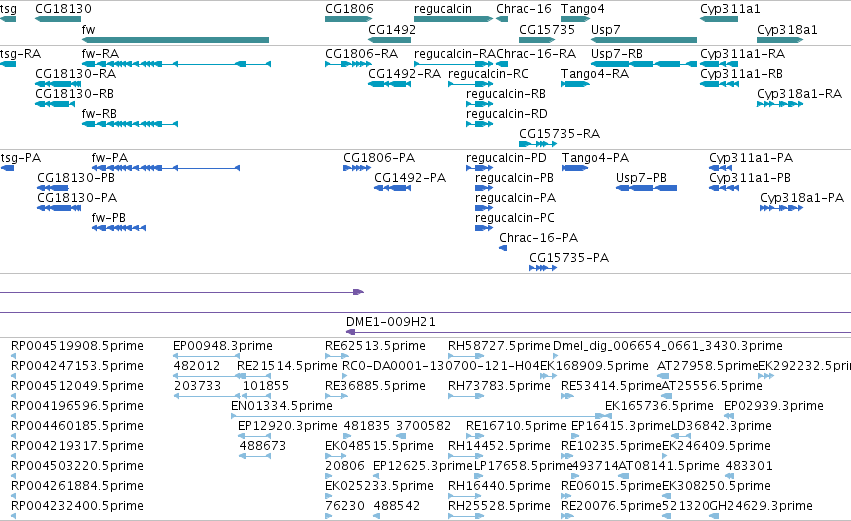
Task: Select the CG1492 gene bar
Action: 389,40
